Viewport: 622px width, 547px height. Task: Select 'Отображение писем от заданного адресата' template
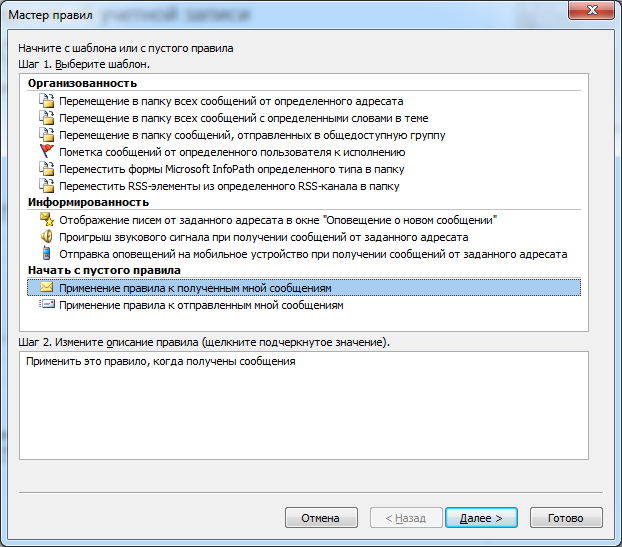point(278,220)
